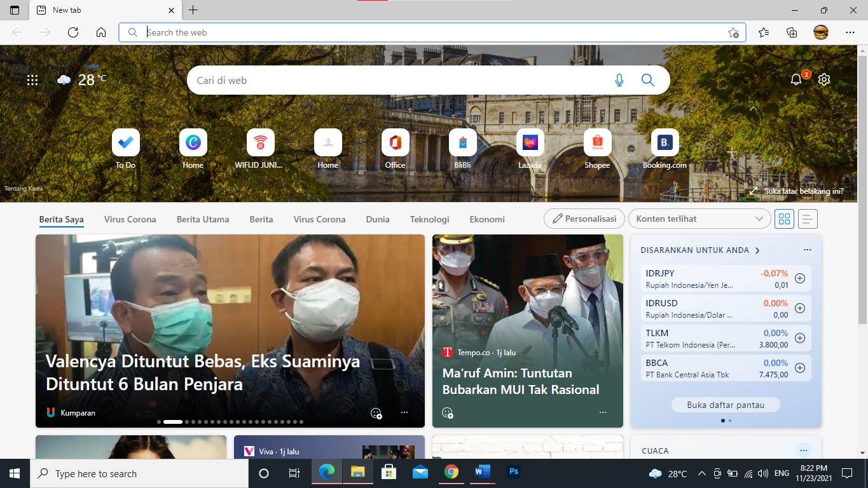Open Favorites from the toolbar
868x488 pixels.
764,32
